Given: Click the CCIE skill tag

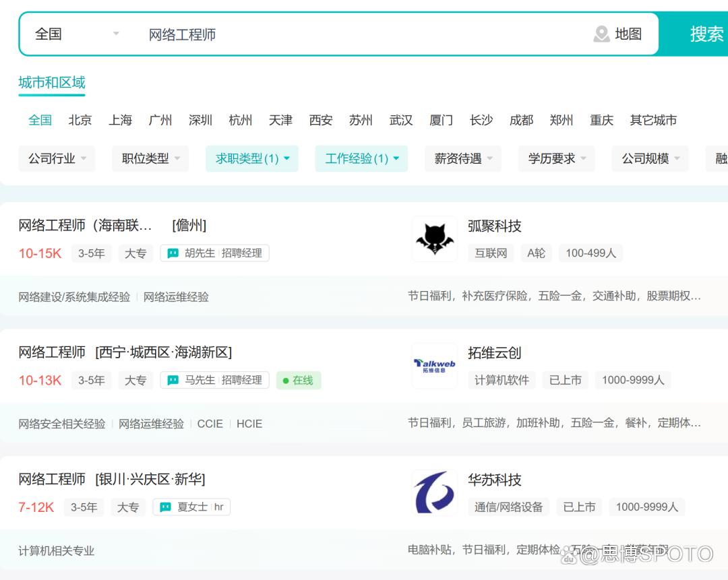Looking at the screenshot, I should point(210,424).
